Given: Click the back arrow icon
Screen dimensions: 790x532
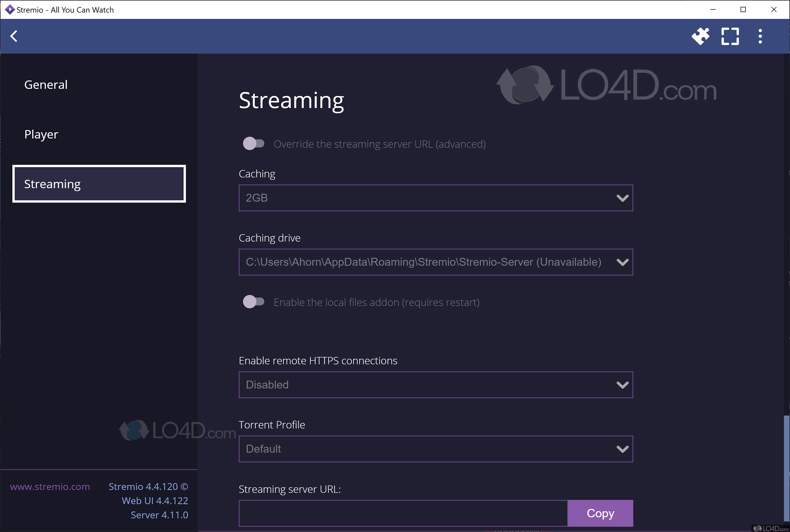Looking at the screenshot, I should pyautogui.click(x=14, y=36).
